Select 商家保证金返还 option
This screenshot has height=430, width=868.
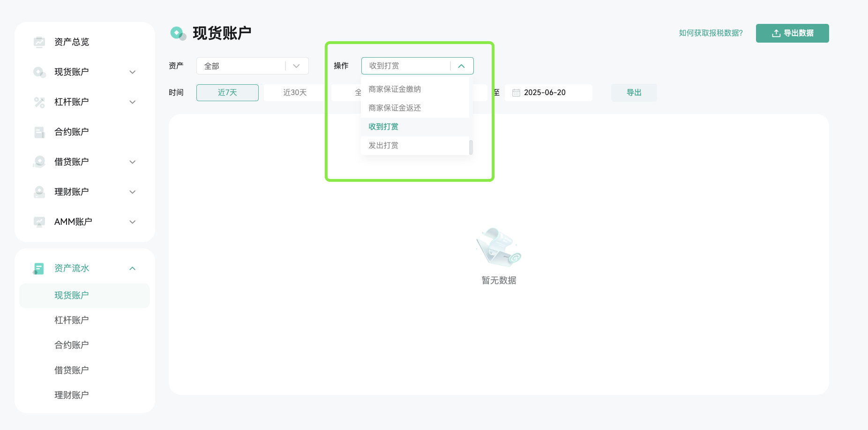[x=415, y=108]
